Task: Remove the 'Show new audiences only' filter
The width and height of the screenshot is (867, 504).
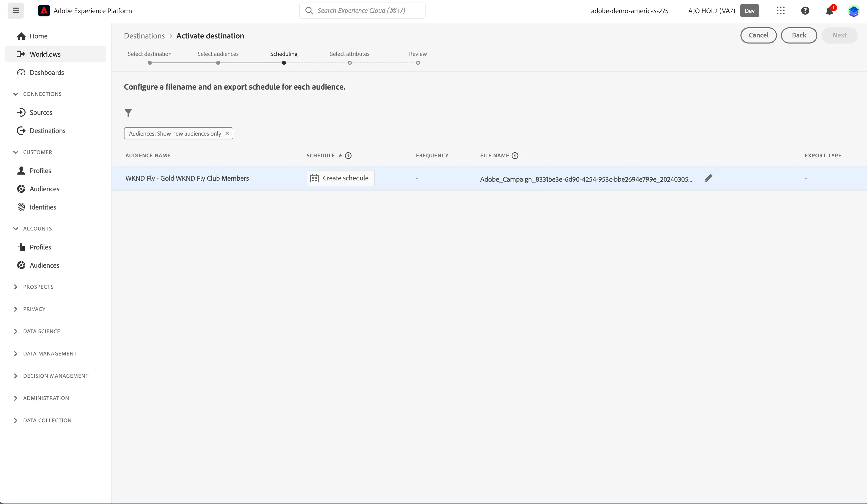Action: tap(227, 134)
